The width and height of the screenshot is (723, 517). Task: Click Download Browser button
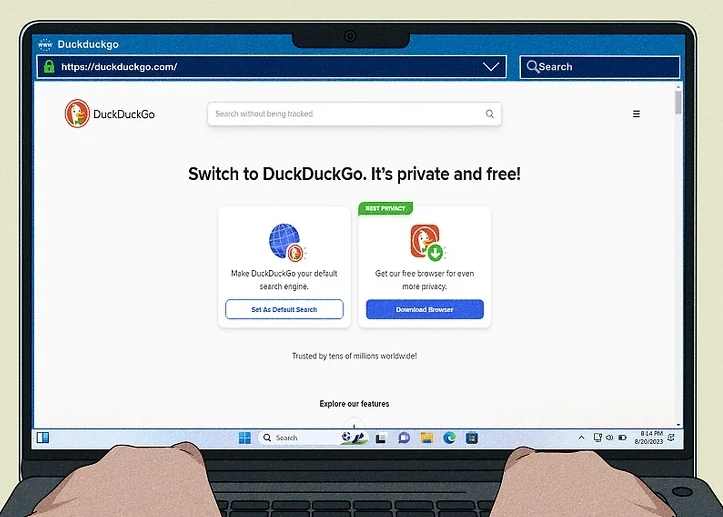click(x=425, y=309)
